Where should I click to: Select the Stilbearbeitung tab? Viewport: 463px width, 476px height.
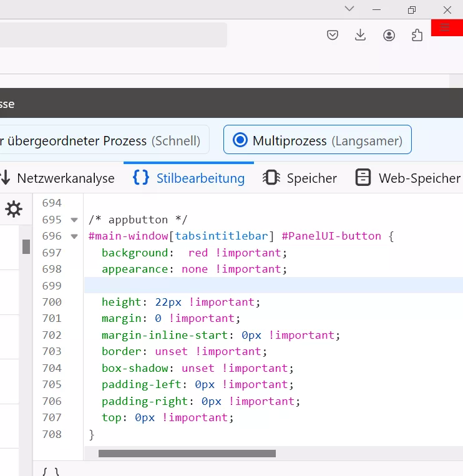(x=189, y=178)
